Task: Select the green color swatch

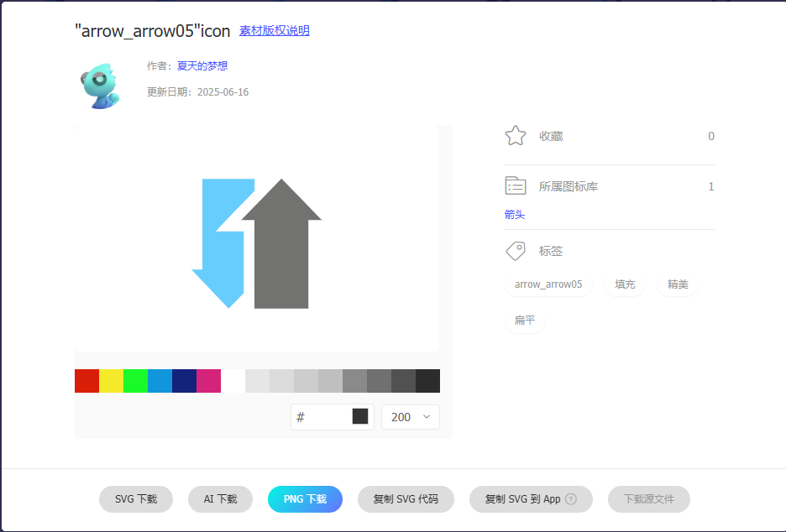Action: click(134, 380)
